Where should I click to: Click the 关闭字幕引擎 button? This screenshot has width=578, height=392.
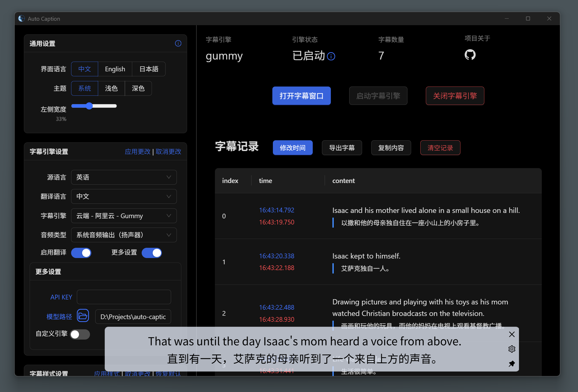click(455, 96)
